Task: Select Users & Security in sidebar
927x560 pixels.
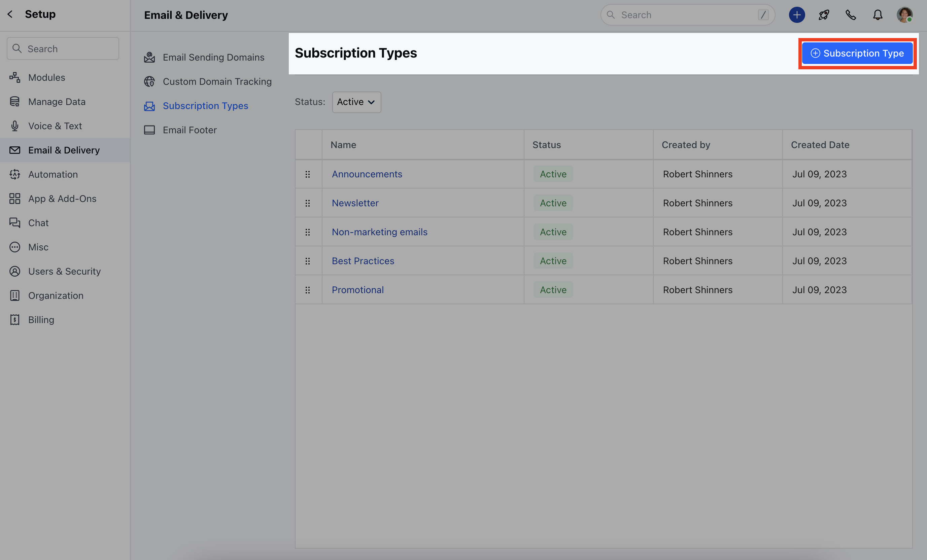Action: 64,272
